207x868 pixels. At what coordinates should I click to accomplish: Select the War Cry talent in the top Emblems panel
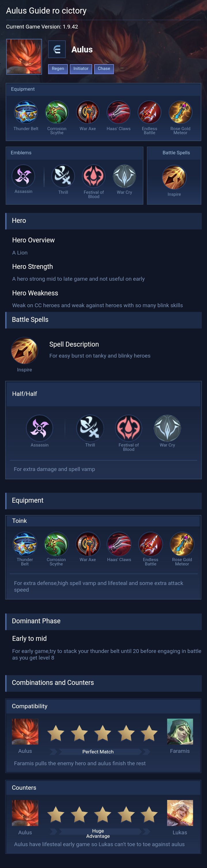coord(124,176)
